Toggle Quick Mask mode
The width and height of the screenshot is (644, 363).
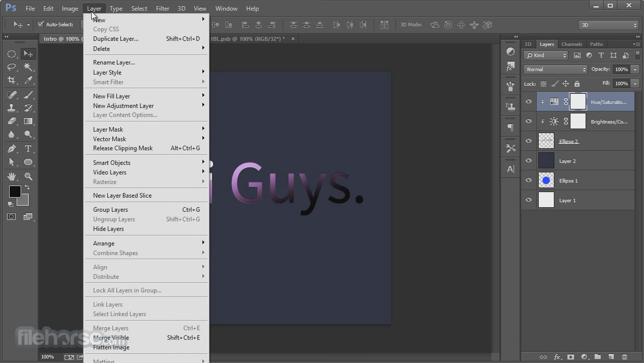coord(12,217)
